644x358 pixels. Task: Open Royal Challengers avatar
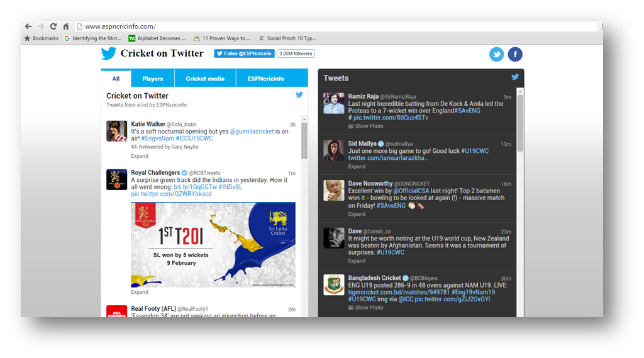[x=116, y=179]
